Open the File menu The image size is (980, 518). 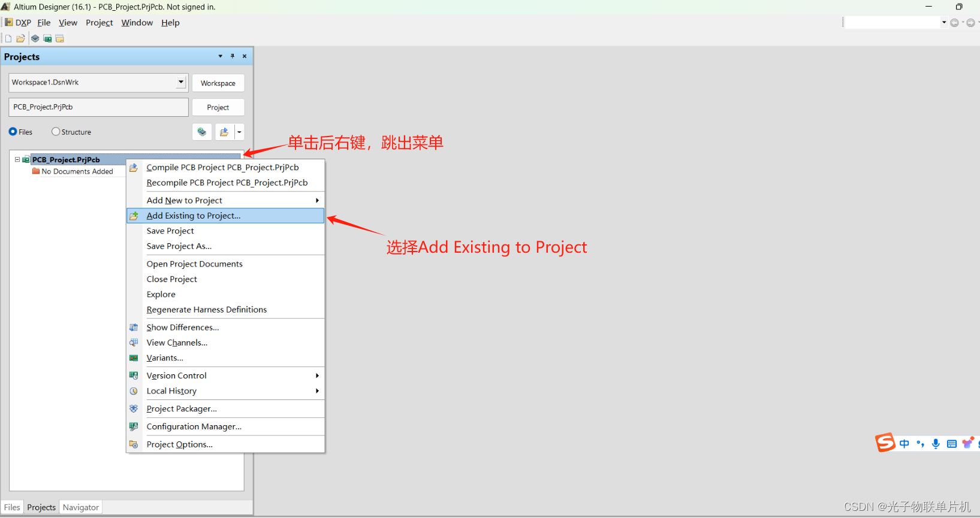click(44, 23)
